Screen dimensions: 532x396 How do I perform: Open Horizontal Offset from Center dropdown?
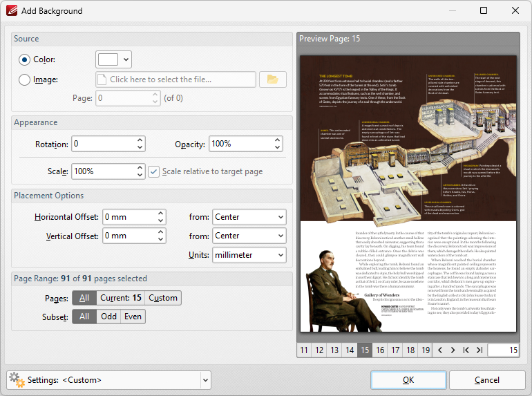(249, 217)
